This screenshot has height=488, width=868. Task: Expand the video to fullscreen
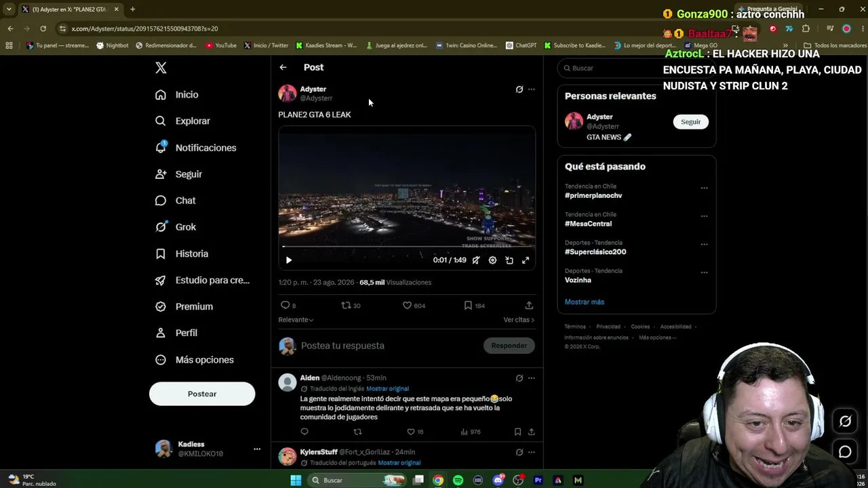tap(526, 260)
